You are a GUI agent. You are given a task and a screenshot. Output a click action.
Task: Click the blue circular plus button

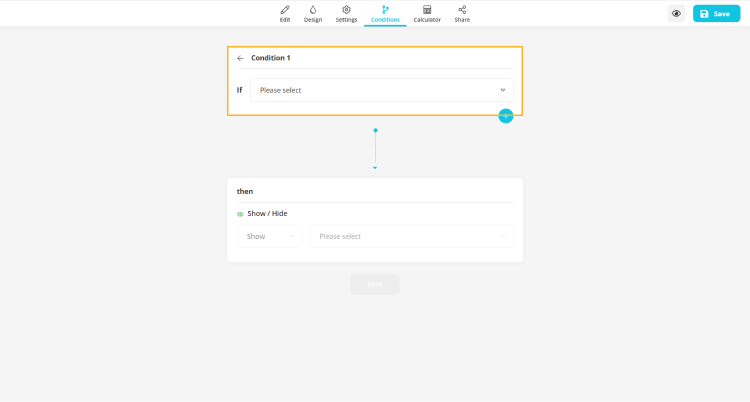point(506,116)
